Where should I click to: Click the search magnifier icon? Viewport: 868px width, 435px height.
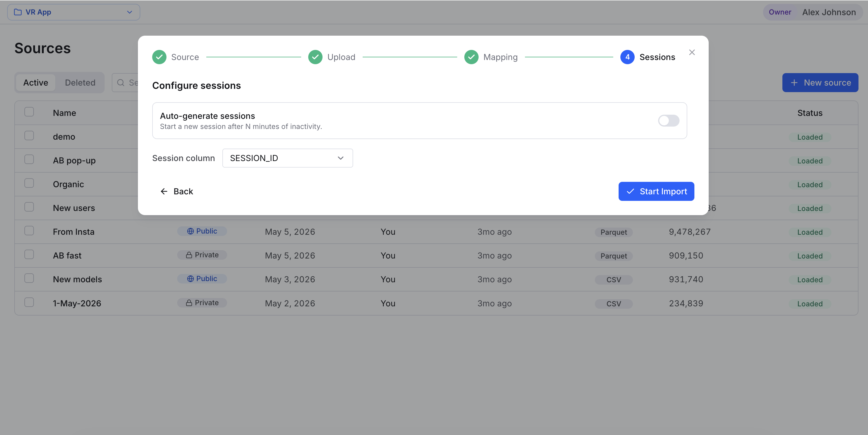(x=121, y=83)
